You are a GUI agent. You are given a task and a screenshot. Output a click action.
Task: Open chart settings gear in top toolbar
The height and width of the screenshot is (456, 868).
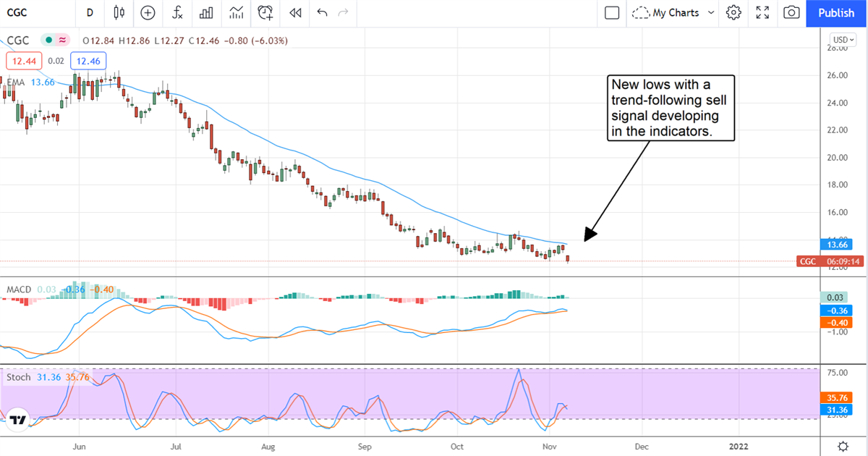coord(733,12)
